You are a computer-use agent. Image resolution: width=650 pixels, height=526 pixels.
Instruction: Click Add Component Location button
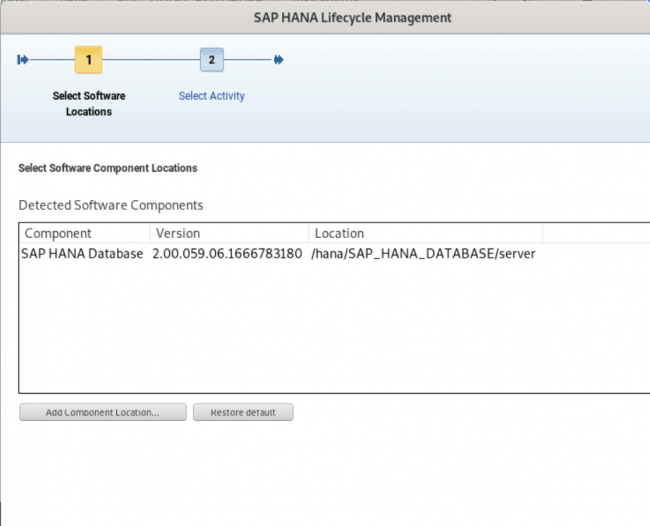pyautogui.click(x=103, y=412)
